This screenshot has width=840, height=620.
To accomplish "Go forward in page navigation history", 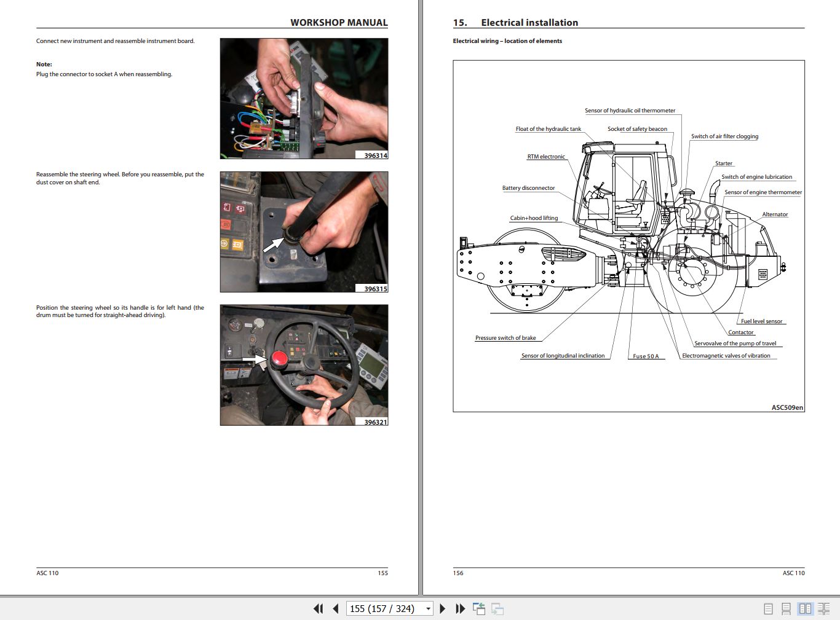I will pos(497,608).
